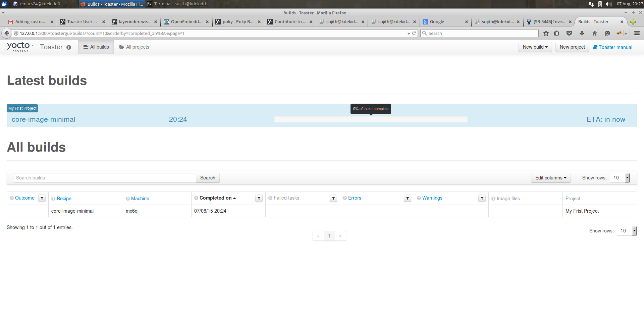
Task: Open top Show rows combo box
Action: 620,178
